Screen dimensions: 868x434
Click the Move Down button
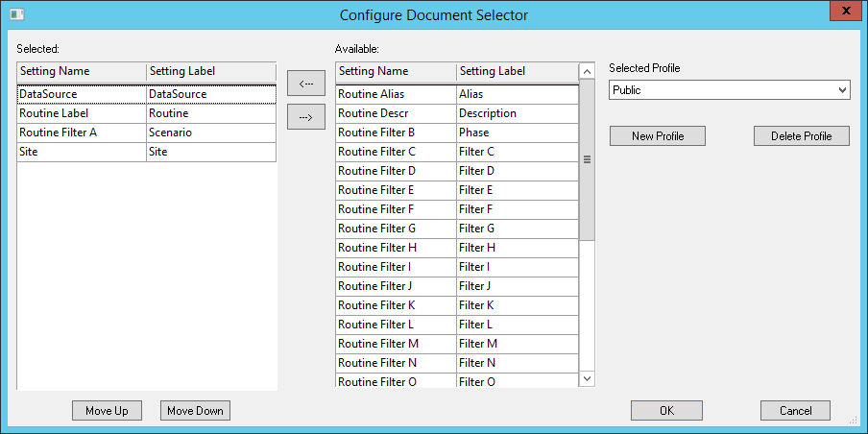195,411
